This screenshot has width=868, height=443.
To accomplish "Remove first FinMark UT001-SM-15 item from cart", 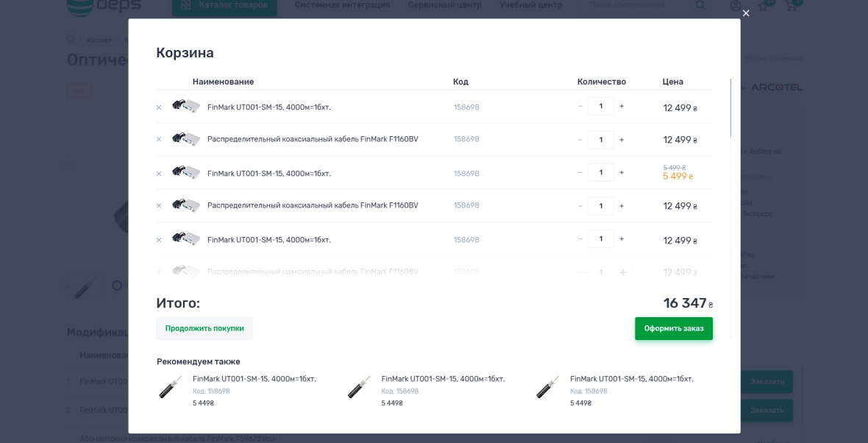I will [159, 107].
